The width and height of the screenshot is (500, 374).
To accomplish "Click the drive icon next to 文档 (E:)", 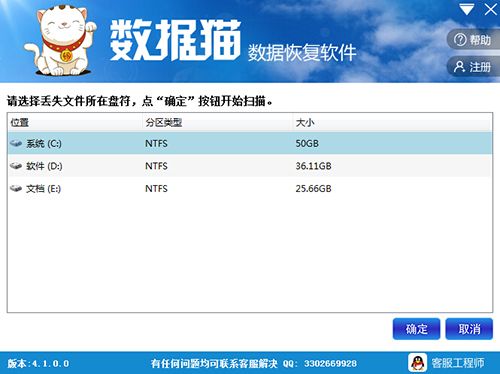I will (16, 189).
